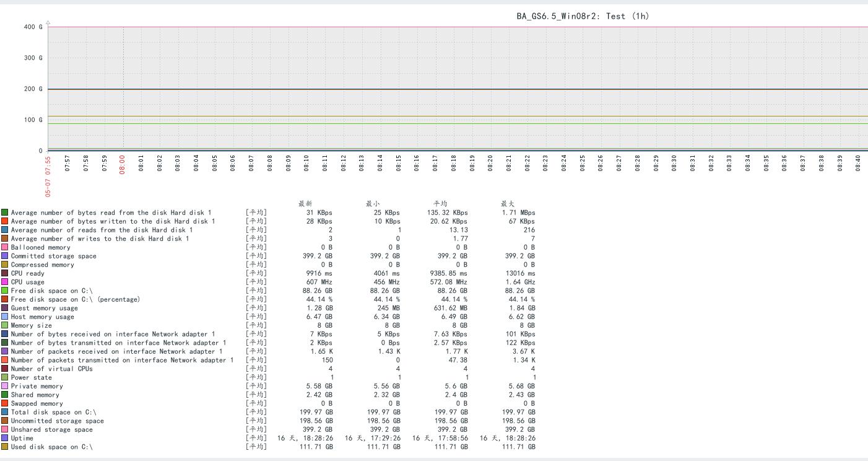Click 'Average number of bytes written to the disk' label
868x461 pixels.
(x=113, y=221)
